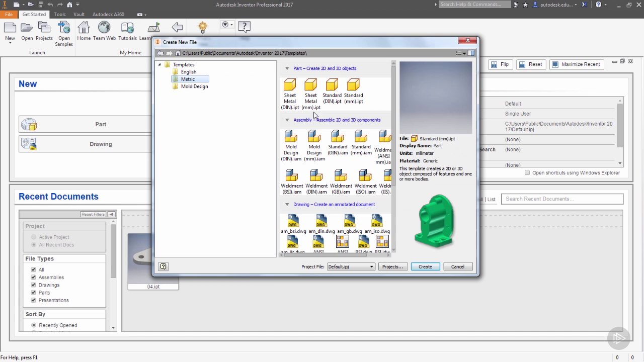Select Recently Opened sort option
Screen dimensions: 644x362
click(x=34, y=325)
